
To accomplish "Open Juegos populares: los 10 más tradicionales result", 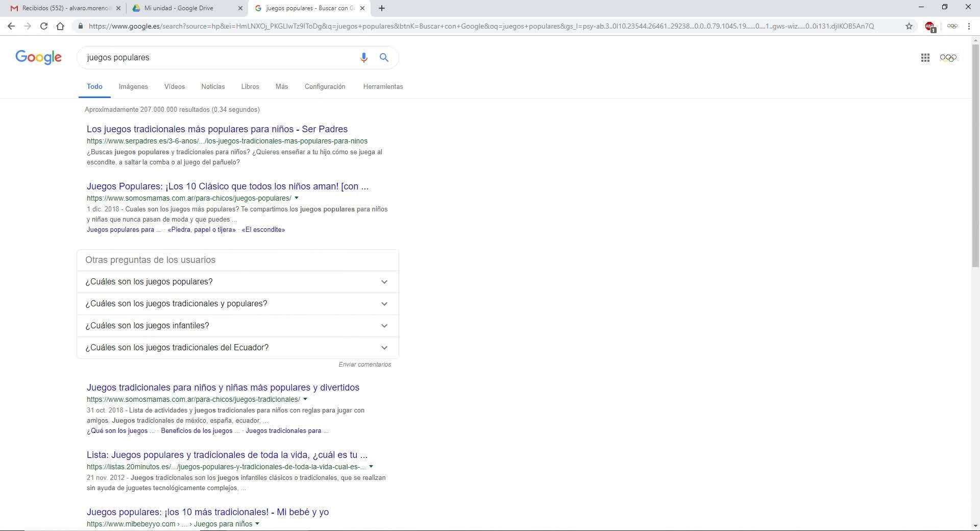I will click(208, 512).
